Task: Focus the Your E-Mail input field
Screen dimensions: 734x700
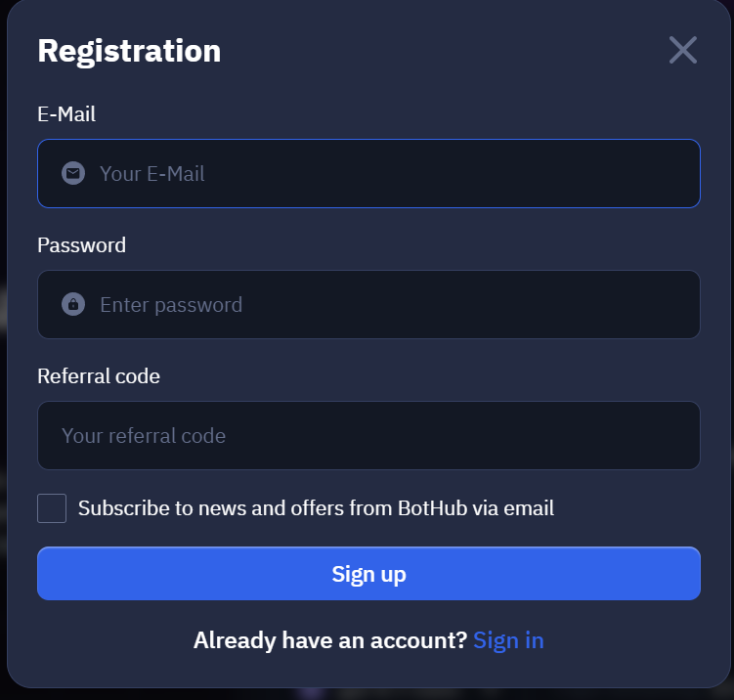Action: pos(368,173)
